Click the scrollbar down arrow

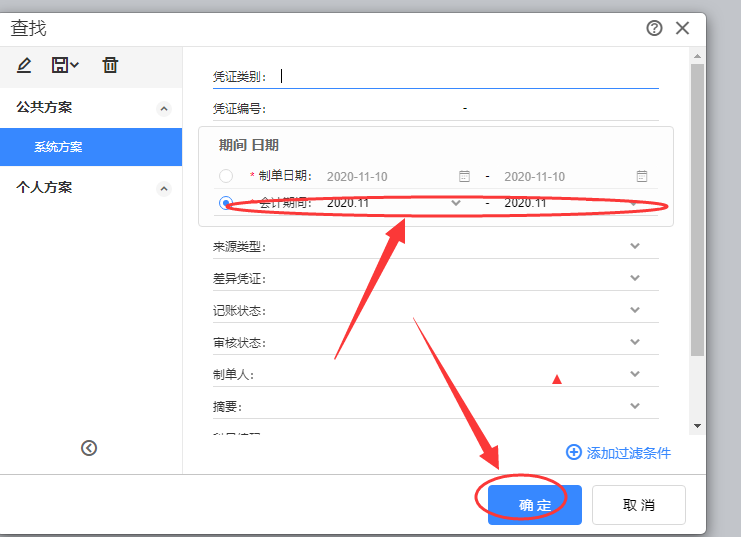tap(697, 426)
